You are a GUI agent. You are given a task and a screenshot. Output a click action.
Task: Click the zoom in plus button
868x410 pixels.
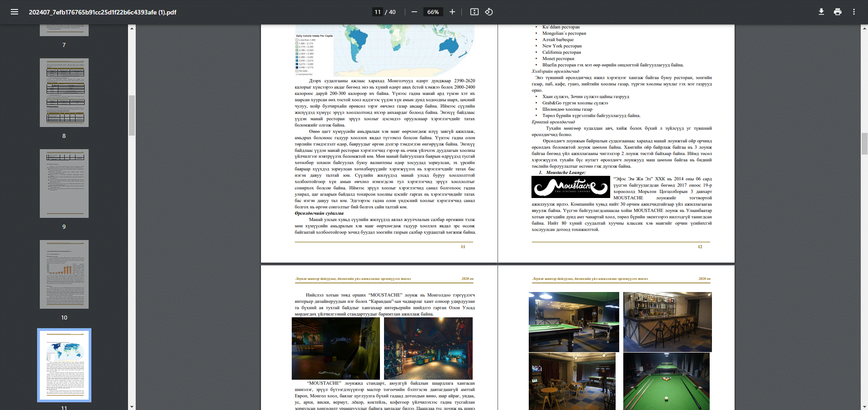point(452,12)
